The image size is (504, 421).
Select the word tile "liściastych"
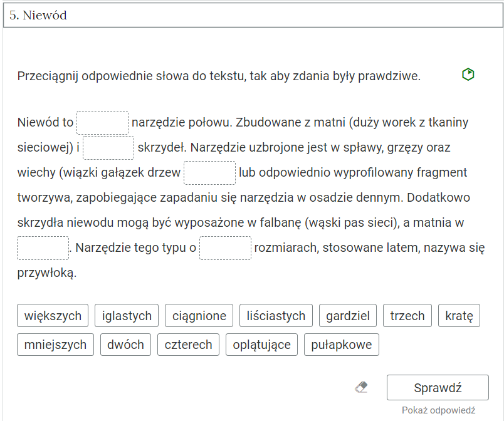point(276,316)
